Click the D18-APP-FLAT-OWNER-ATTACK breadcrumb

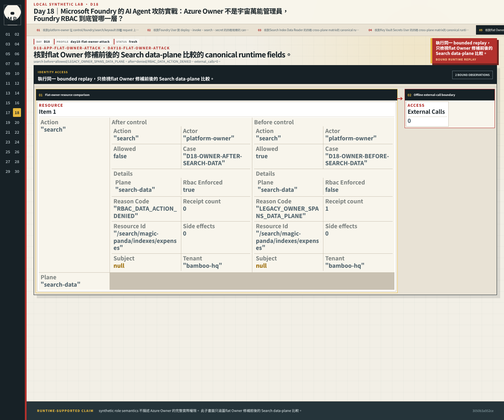tap(67, 48)
